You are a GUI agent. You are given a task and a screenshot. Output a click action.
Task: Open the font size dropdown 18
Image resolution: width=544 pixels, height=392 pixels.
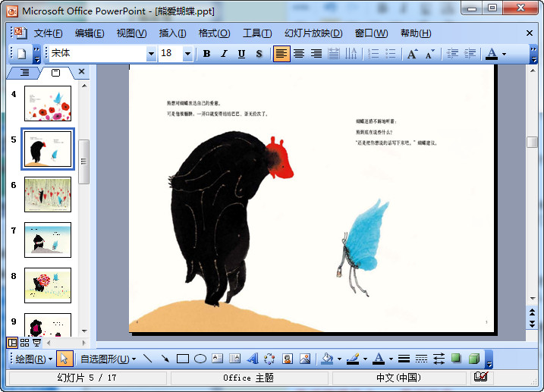(x=187, y=54)
